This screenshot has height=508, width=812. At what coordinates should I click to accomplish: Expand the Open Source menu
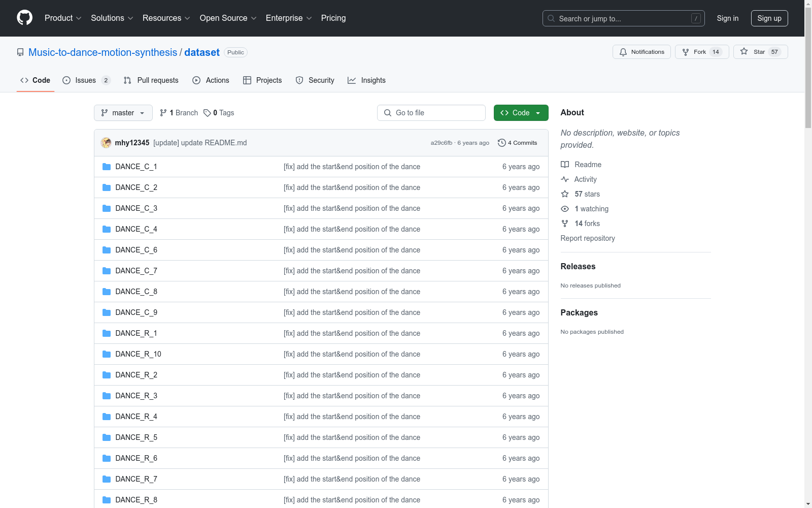[x=228, y=18]
